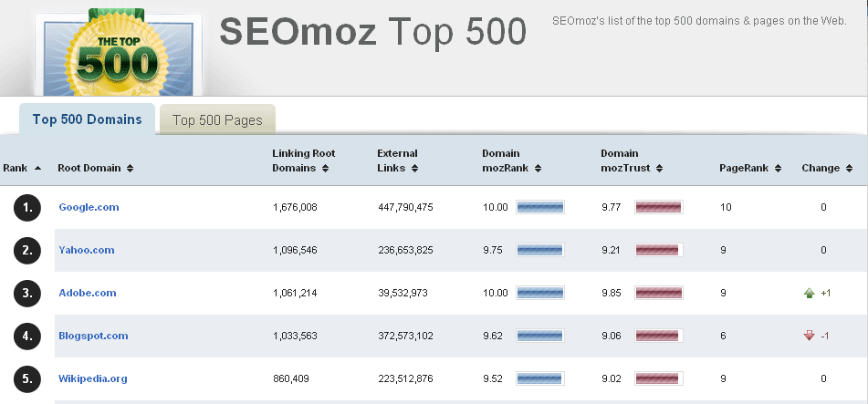Click PageRank value 10 for Google.com

point(726,208)
